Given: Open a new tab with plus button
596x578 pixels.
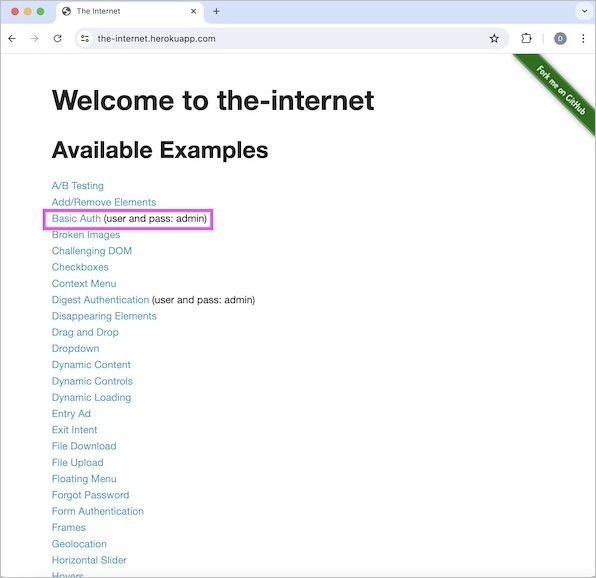Looking at the screenshot, I should coord(216,11).
